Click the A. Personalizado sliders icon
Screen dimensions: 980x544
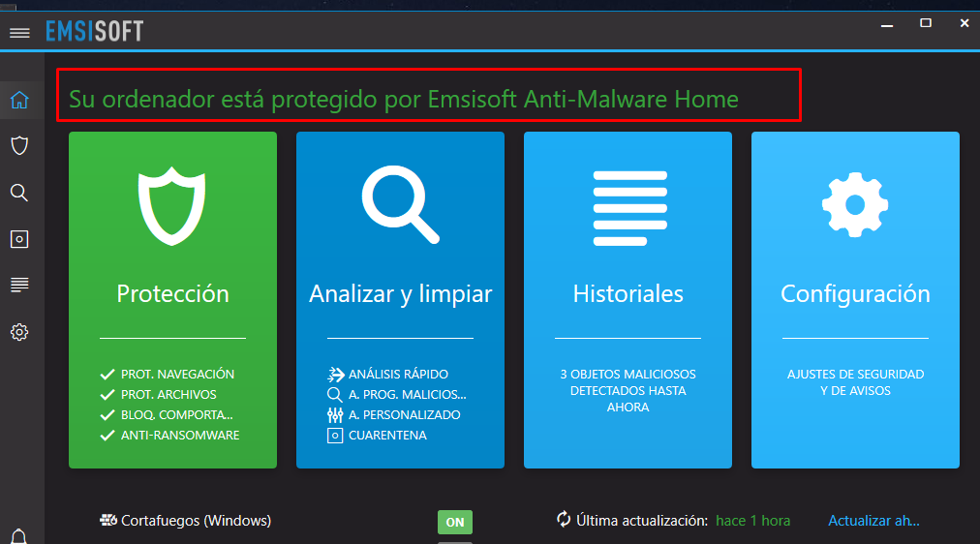335,414
